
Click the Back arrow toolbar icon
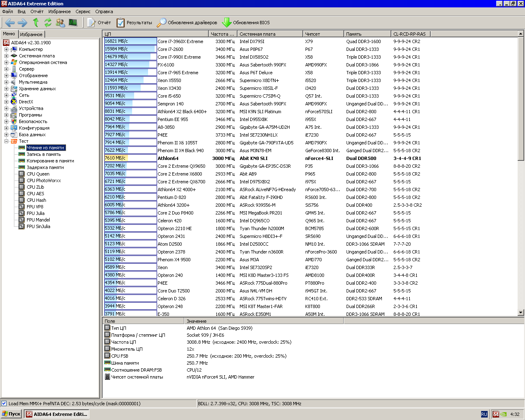point(10,23)
